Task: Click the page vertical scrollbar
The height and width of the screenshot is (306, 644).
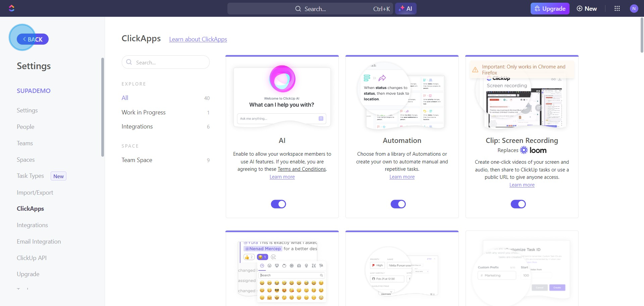Action: tap(642, 35)
